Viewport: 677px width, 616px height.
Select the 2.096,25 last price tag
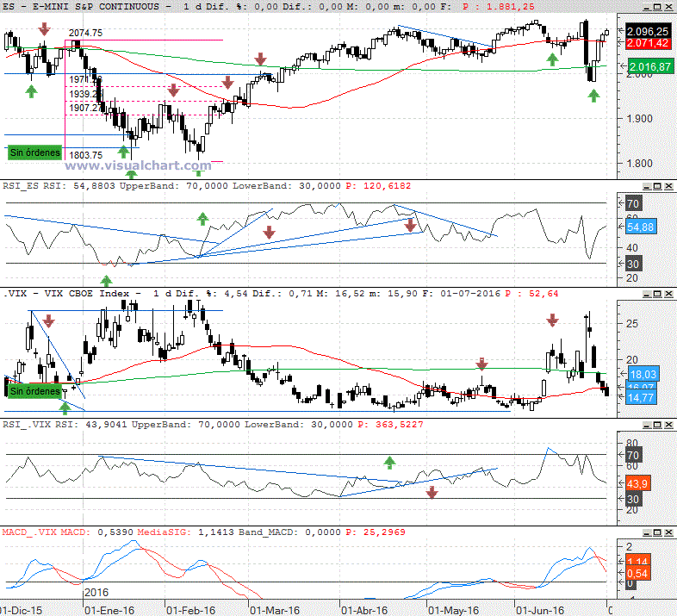pyautogui.click(x=648, y=31)
